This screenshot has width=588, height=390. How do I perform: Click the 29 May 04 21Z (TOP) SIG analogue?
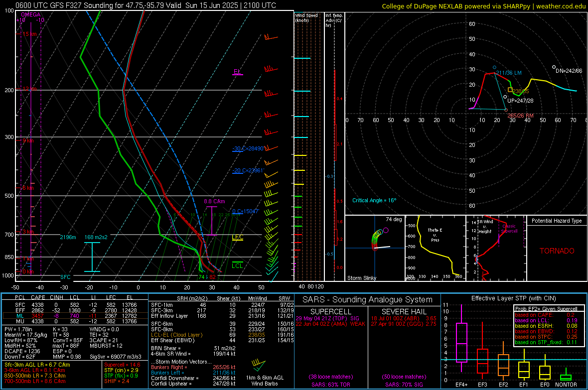click(x=327, y=318)
